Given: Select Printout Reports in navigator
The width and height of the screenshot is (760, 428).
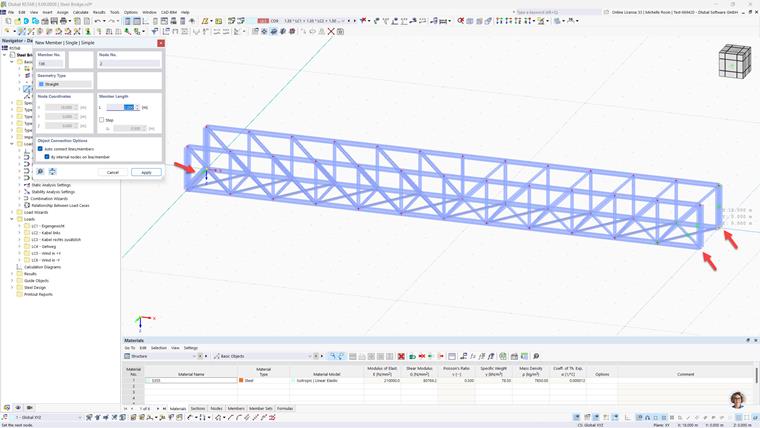Looking at the screenshot, I should 38,294.
